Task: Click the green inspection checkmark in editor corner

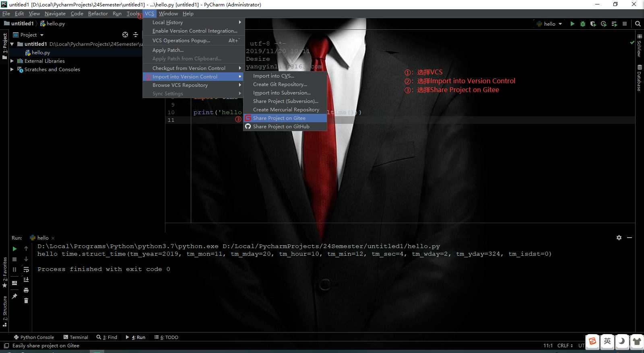Action: [632, 42]
